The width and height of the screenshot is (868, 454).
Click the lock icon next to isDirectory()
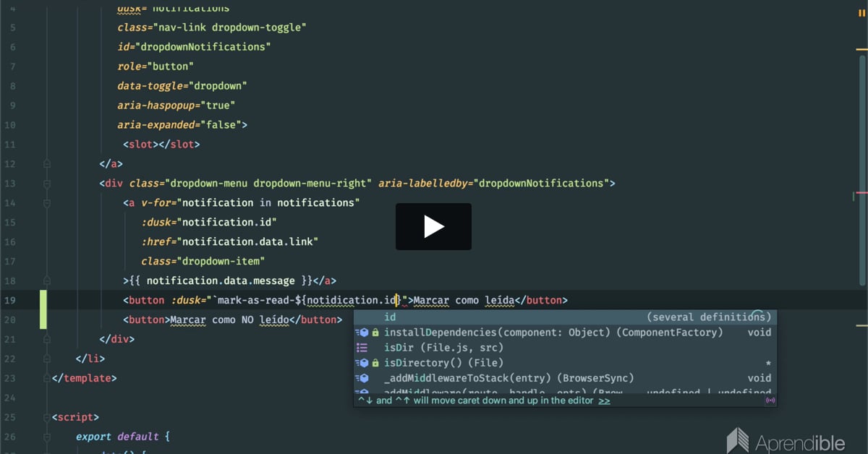375,363
